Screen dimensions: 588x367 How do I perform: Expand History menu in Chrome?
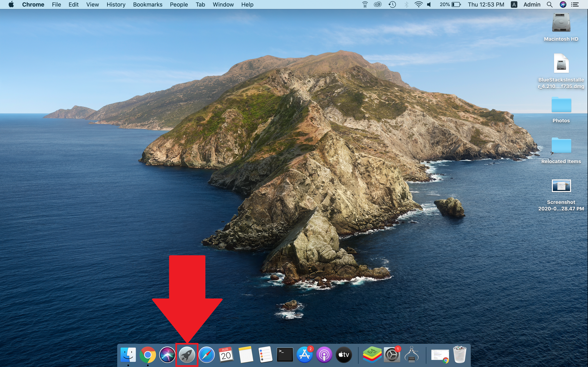(x=116, y=5)
